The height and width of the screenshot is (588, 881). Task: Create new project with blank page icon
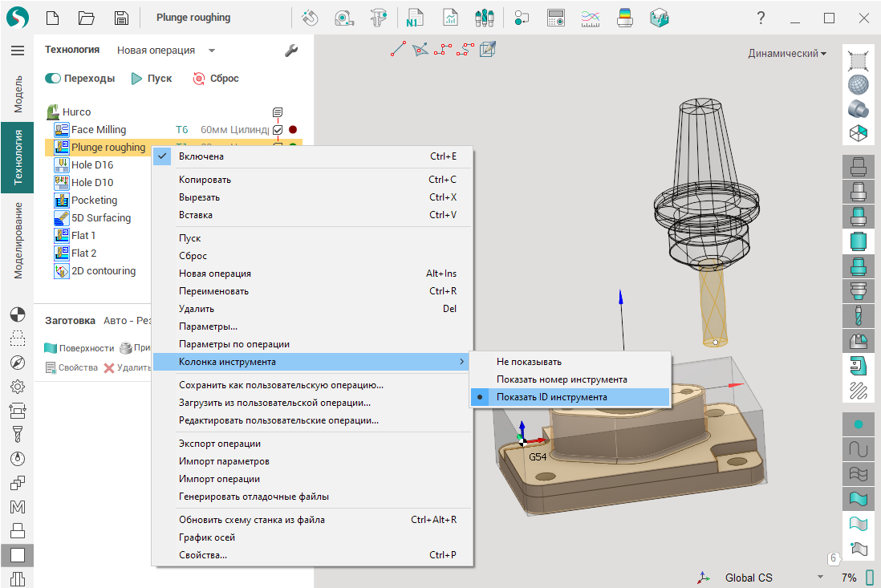coord(52,18)
